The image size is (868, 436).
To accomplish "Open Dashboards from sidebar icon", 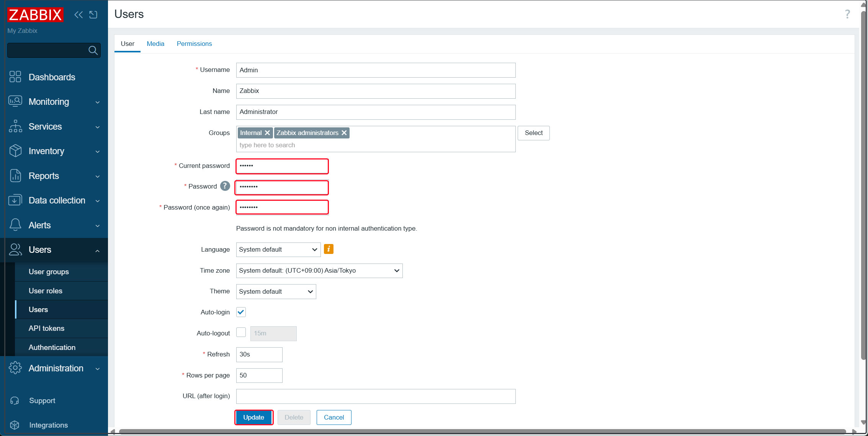I will (x=15, y=77).
